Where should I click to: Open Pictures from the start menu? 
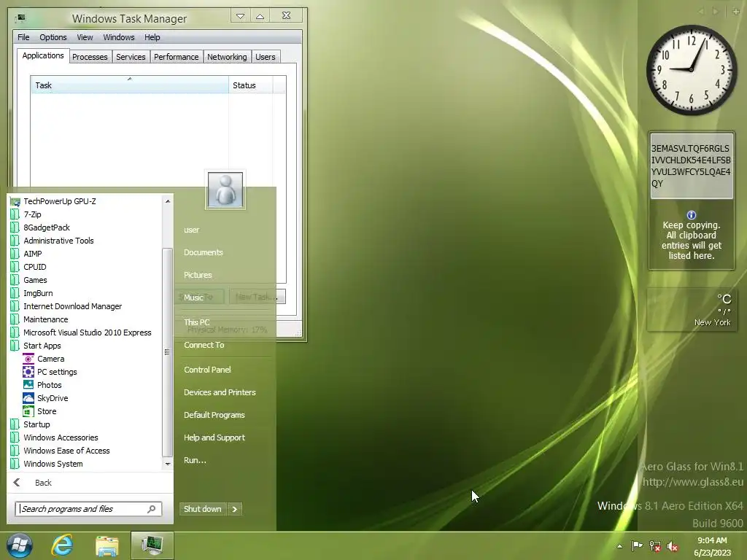point(198,275)
